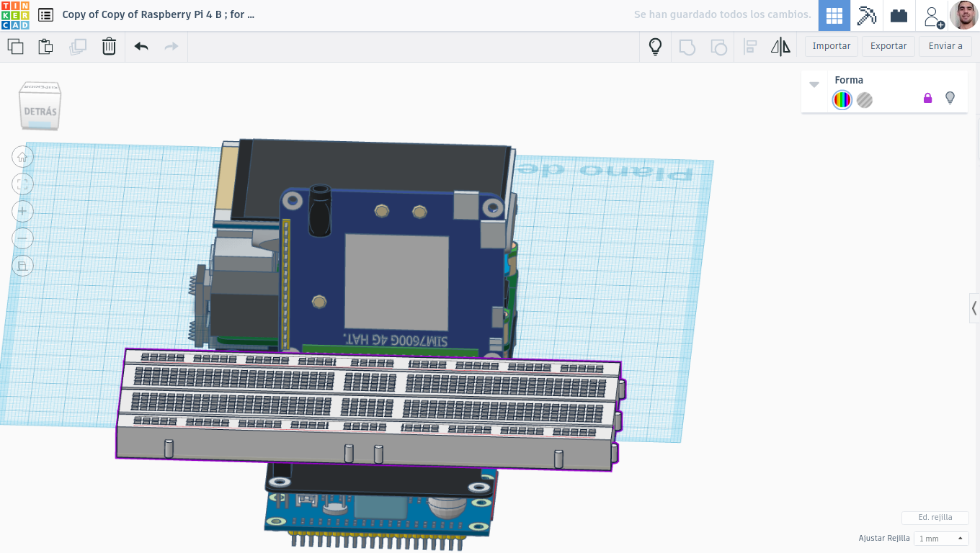Copy the selected shape
Image resolution: width=980 pixels, height=553 pixels.
(x=15, y=47)
